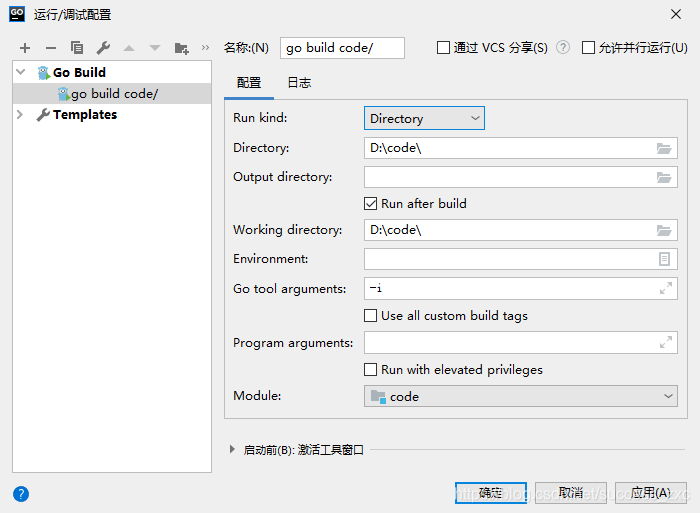This screenshot has height=513, width=700.
Task: Collapse the Go Build tree node
Action: [x=21, y=72]
